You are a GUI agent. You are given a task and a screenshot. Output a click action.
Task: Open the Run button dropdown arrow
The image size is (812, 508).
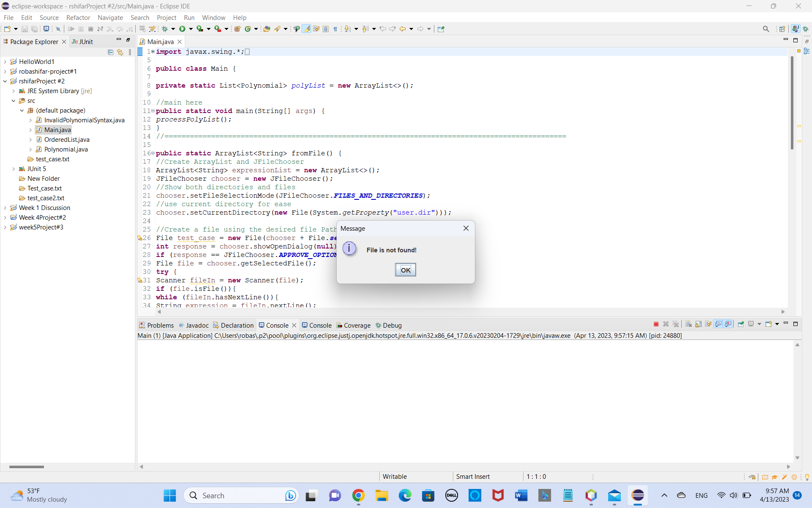(190, 29)
